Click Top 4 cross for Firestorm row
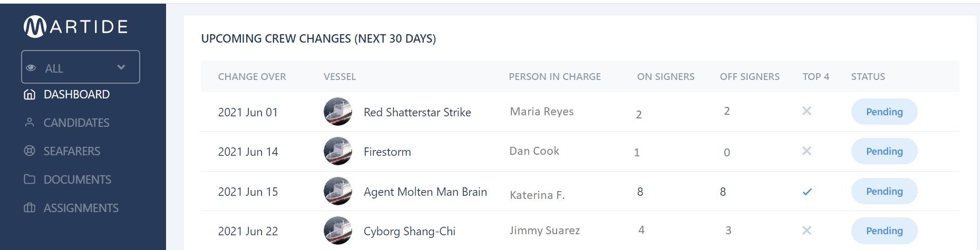 click(807, 151)
